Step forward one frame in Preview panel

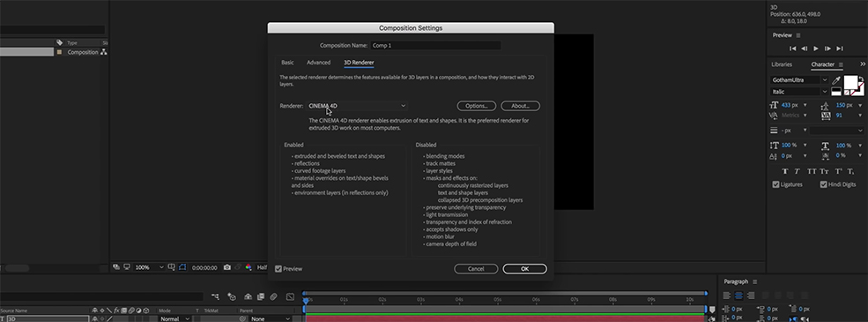(827, 49)
